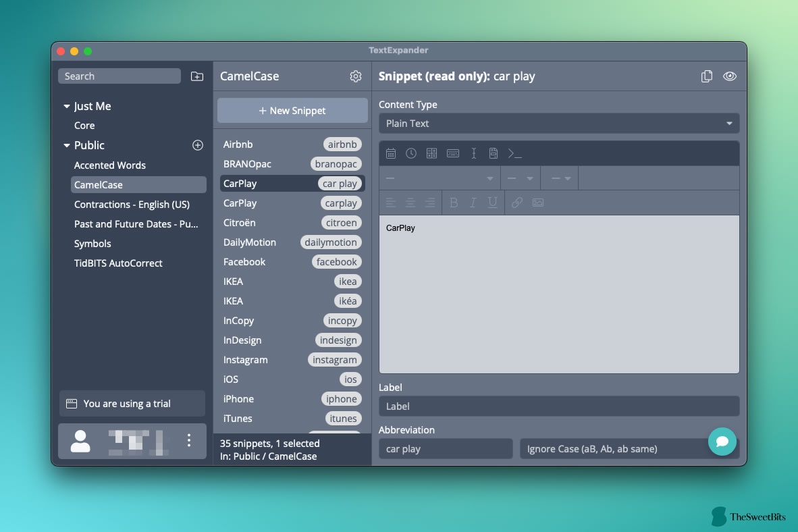798x532 pixels.
Task: Click the Search field
Action: 119,76
